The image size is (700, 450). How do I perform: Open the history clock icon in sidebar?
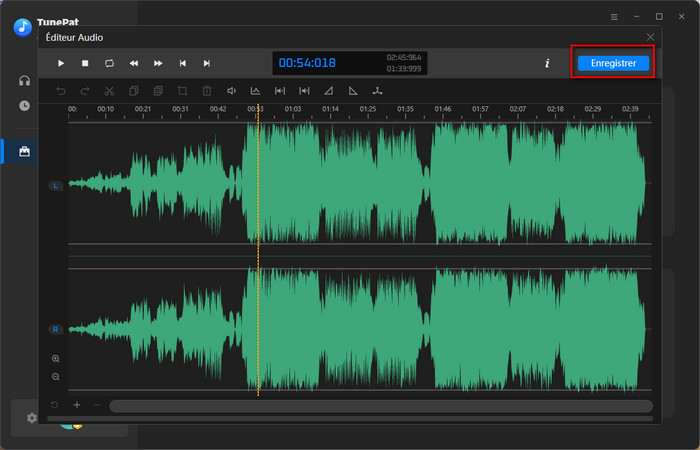pyautogui.click(x=25, y=106)
